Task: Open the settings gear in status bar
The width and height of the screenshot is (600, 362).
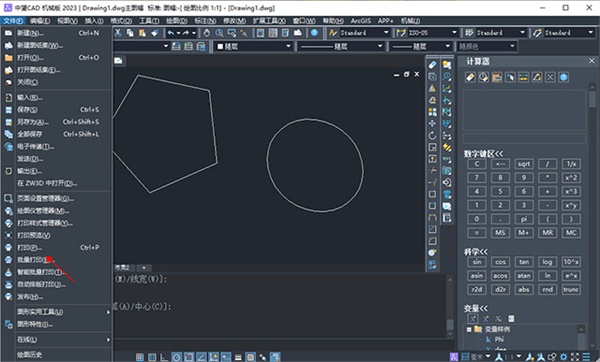Action: [x=563, y=357]
